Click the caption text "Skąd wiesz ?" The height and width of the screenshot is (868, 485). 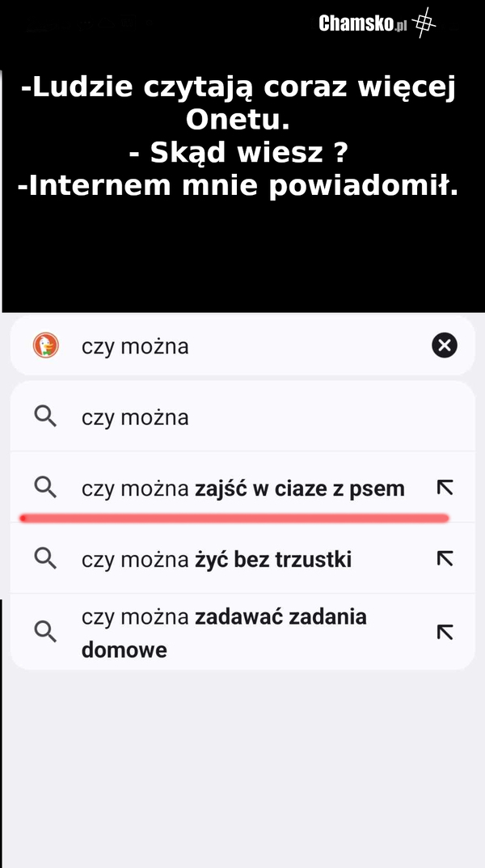[238, 152]
